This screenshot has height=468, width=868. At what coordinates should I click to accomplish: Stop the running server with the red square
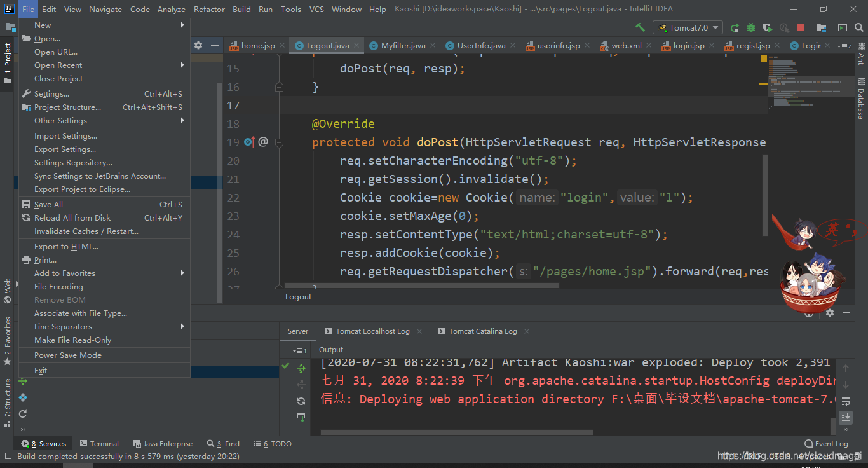801,27
